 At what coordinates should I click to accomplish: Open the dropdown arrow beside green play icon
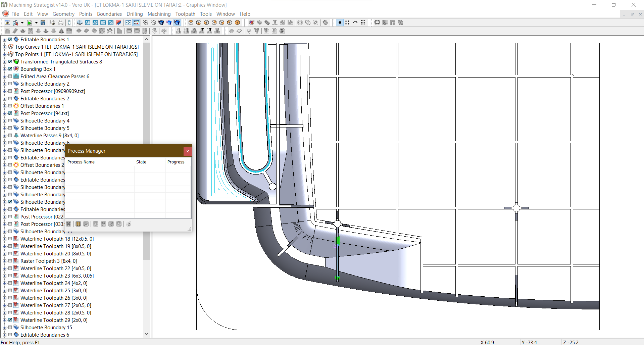point(36,22)
